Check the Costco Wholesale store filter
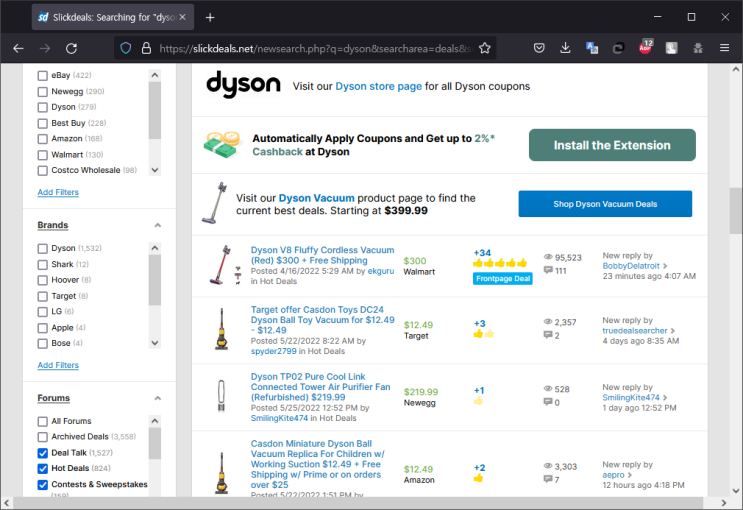Image resolution: width=743 pixels, height=510 pixels. (43, 171)
